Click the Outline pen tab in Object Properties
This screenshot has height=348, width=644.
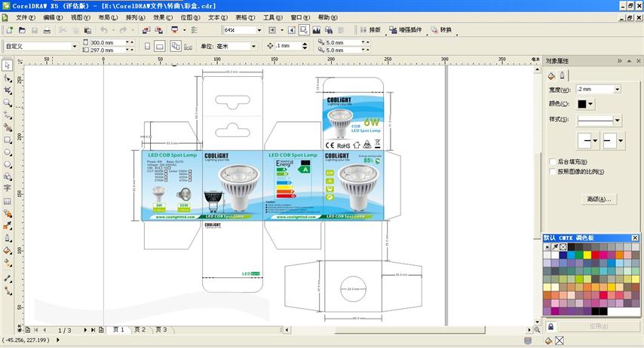tap(563, 75)
